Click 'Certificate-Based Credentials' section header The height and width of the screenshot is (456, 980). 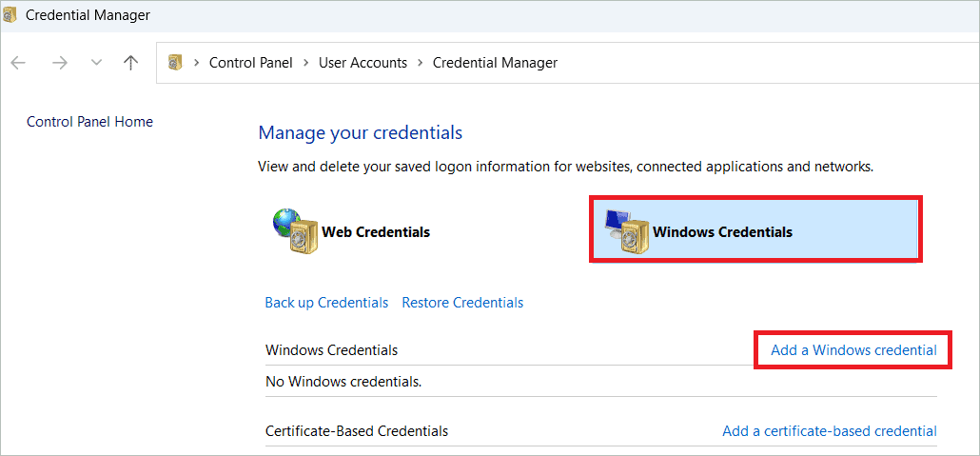[357, 431]
